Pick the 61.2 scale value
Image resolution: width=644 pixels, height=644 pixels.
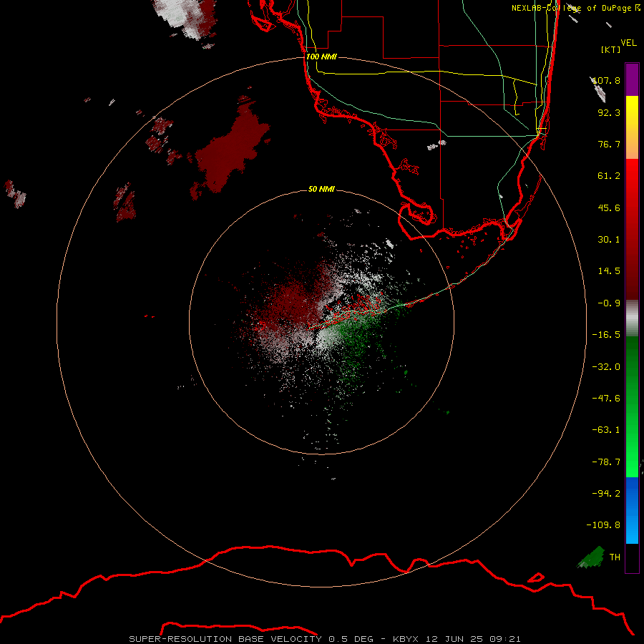(x=609, y=176)
